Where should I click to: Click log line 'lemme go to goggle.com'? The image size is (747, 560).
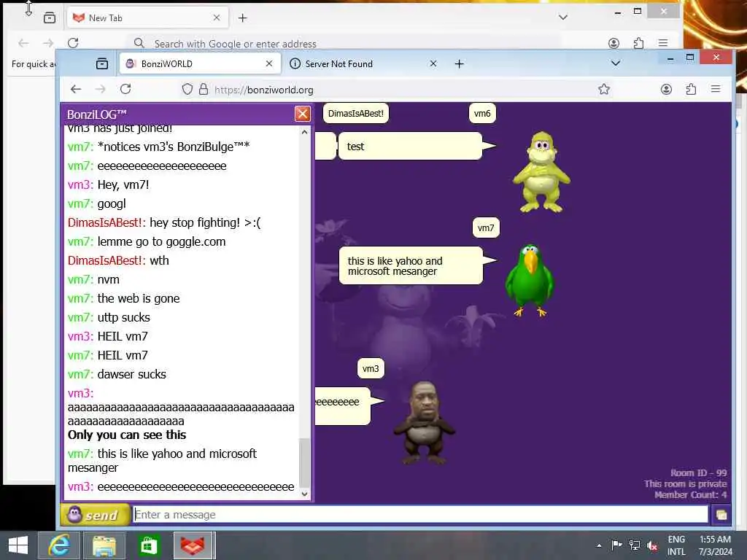point(161,241)
